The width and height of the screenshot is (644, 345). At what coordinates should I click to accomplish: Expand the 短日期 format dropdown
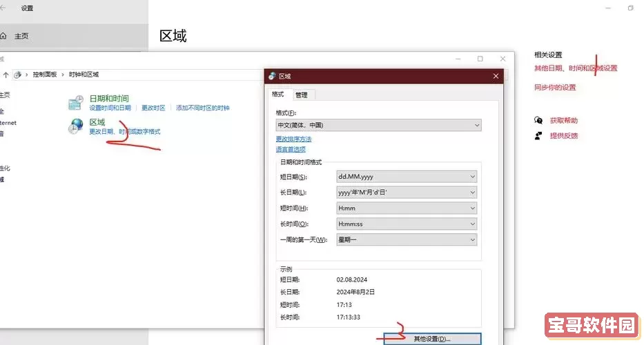pyautogui.click(x=407, y=177)
